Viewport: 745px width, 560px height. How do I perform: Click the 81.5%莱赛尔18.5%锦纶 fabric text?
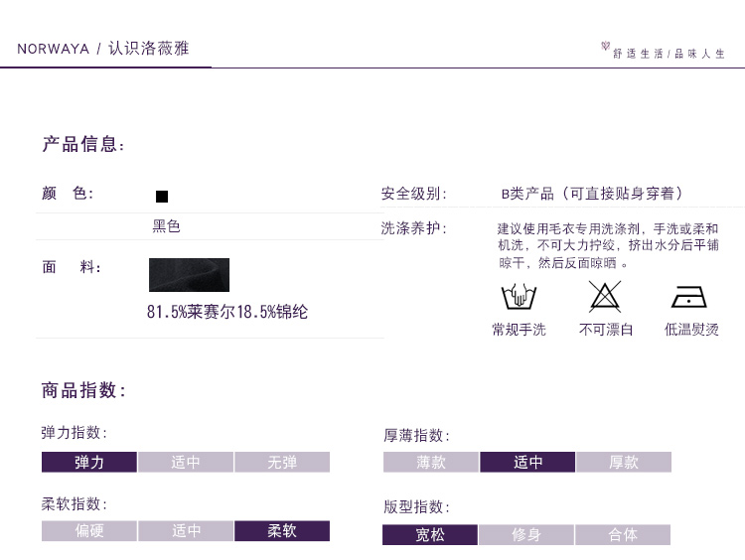tap(227, 312)
